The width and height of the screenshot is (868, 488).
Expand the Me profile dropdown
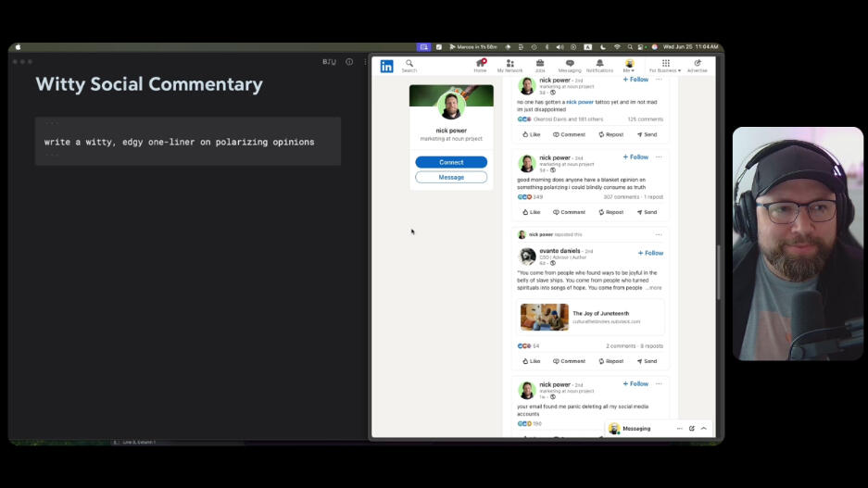pos(629,66)
